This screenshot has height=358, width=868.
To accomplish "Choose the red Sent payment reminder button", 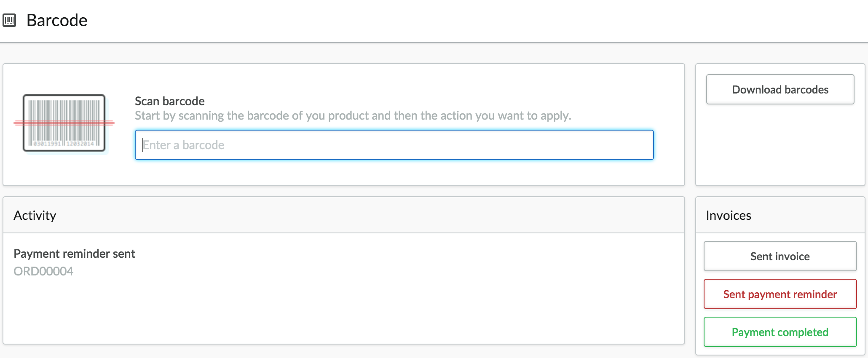I will pos(780,294).
